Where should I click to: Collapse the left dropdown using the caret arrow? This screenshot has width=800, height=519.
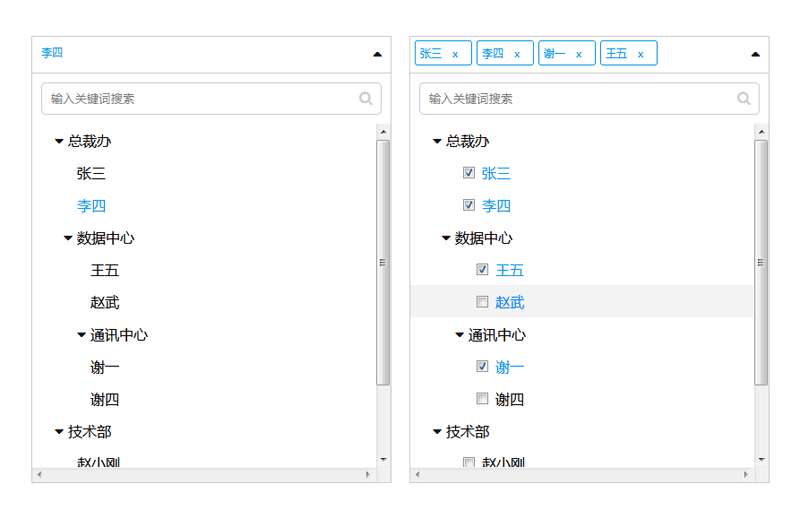377,54
